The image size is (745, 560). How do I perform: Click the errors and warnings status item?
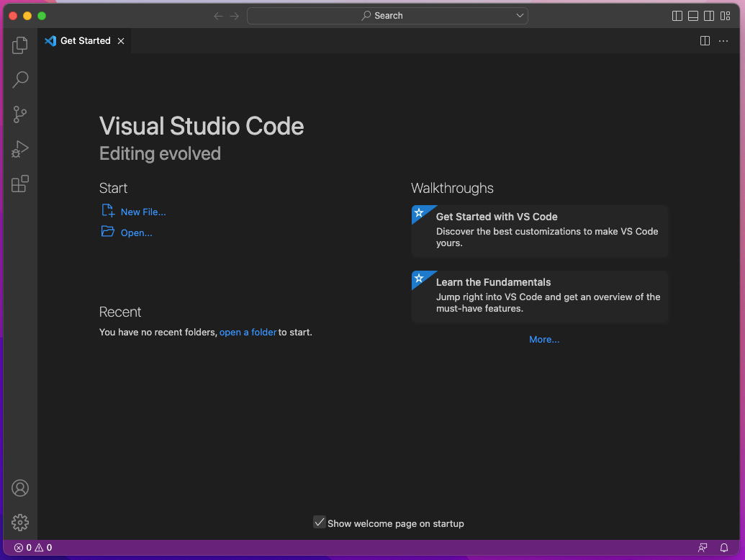[33, 548]
